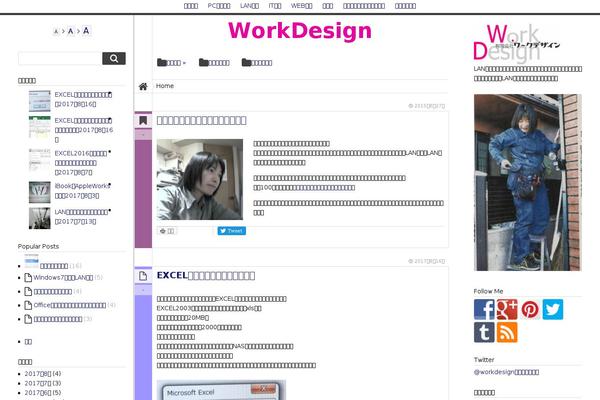Click the bookmark icon beside first post

pos(143,121)
